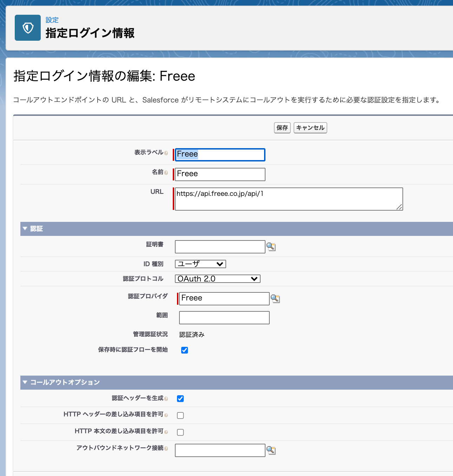Open the 認証プロトコル OAuth 2.0 dropdown
Image resolution: width=453 pixels, height=476 pixels.
coord(218,279)
